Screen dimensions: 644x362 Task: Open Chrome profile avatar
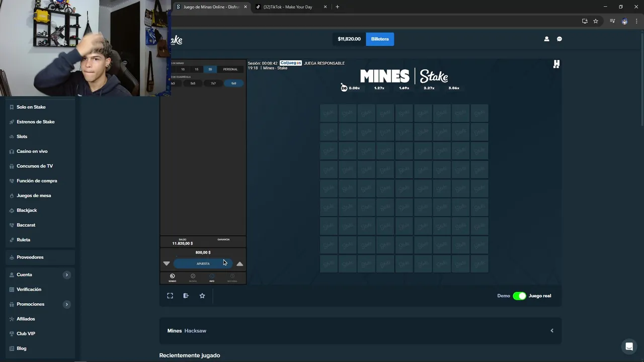[x=624, y=21]
